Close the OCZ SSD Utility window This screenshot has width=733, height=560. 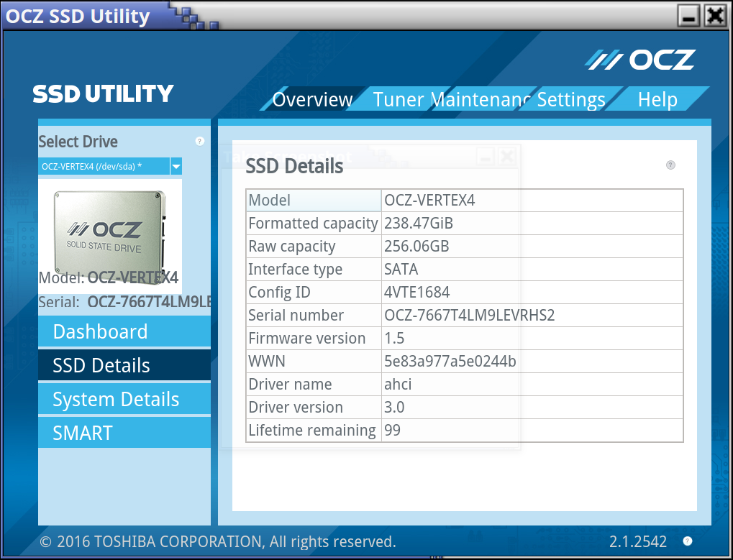point(716,16)
